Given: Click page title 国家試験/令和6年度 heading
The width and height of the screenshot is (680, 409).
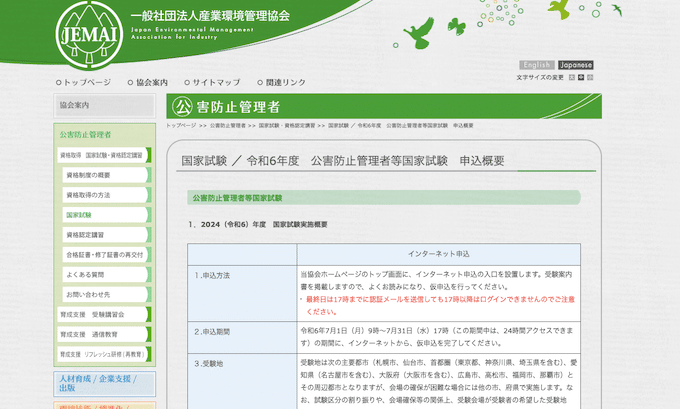Looking at the screenshot, I should point(343,161).
